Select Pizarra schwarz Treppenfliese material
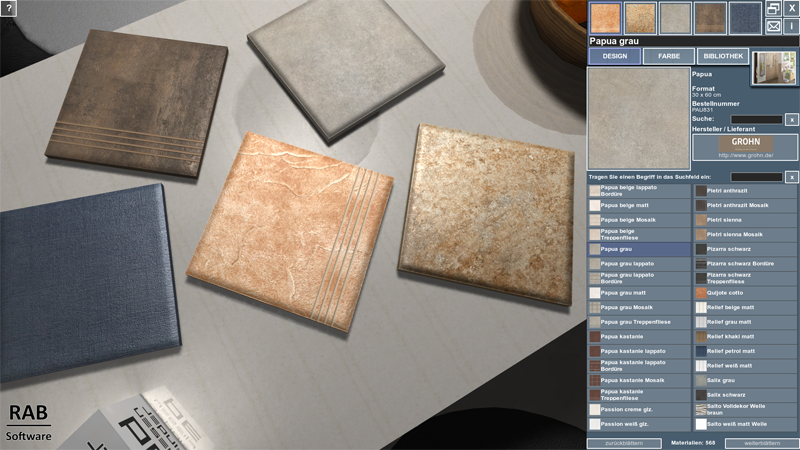Image resolution: width=800 pixels, height=450 pixels. click(x=745, y=279)
